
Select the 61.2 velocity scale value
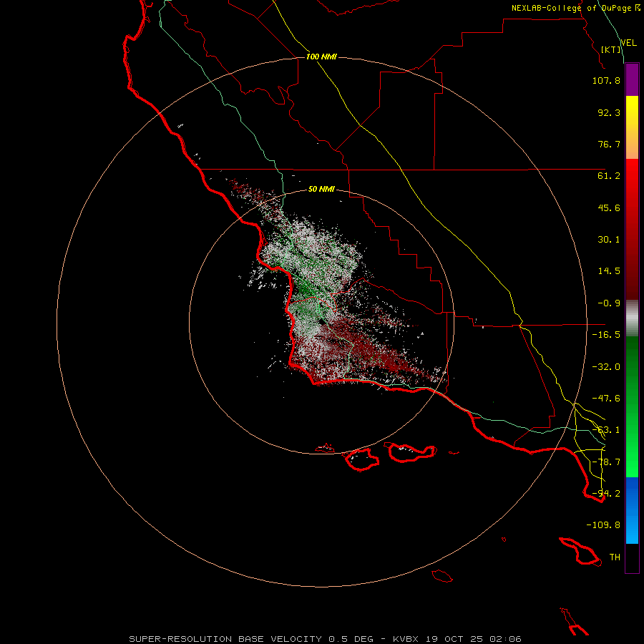click(609, 176)
